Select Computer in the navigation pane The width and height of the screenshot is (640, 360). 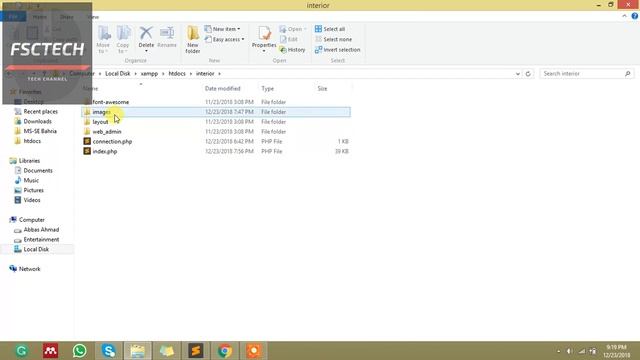[x=31, y=220]
